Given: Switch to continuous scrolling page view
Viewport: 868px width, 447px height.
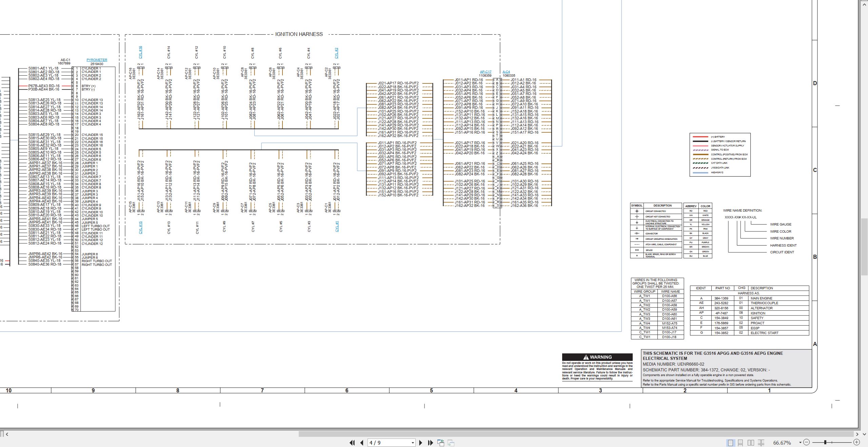Looking at the screenshot, I should 741,443.
